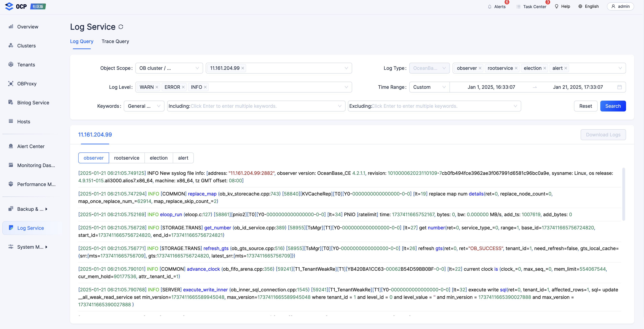Open the Task Center list icon
644x329 pixels.
(x=518, y=7)
